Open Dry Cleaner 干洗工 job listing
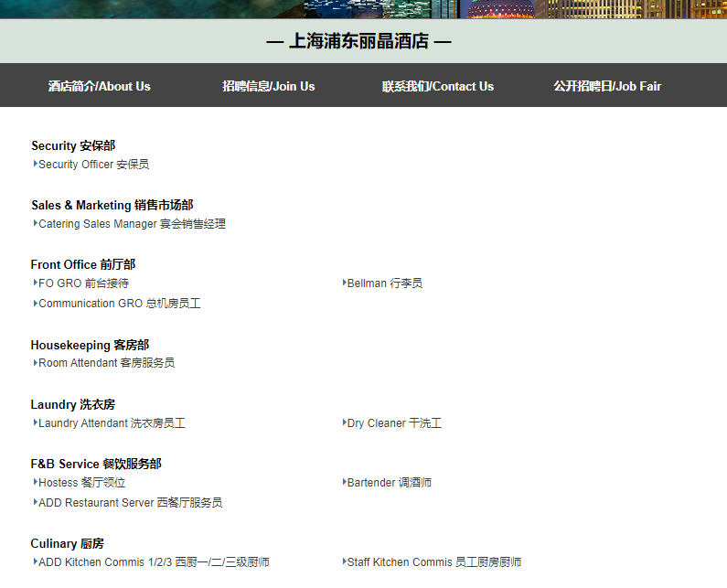 click(394, 422)
